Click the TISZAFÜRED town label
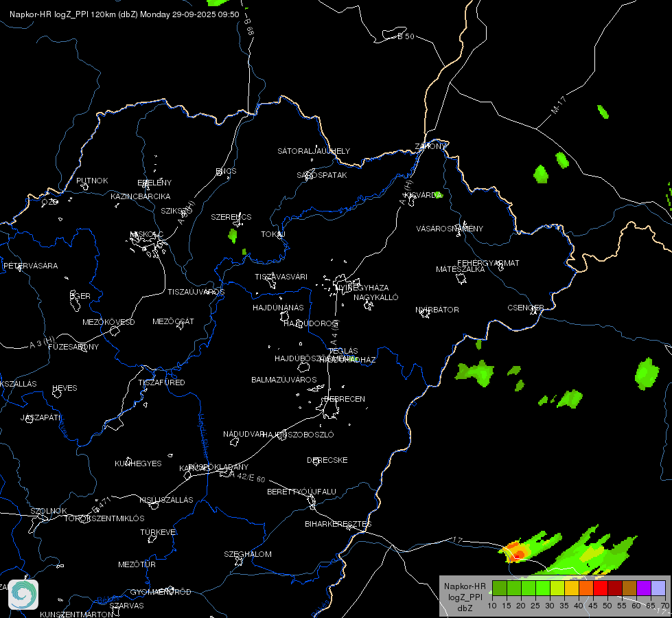 161,382
